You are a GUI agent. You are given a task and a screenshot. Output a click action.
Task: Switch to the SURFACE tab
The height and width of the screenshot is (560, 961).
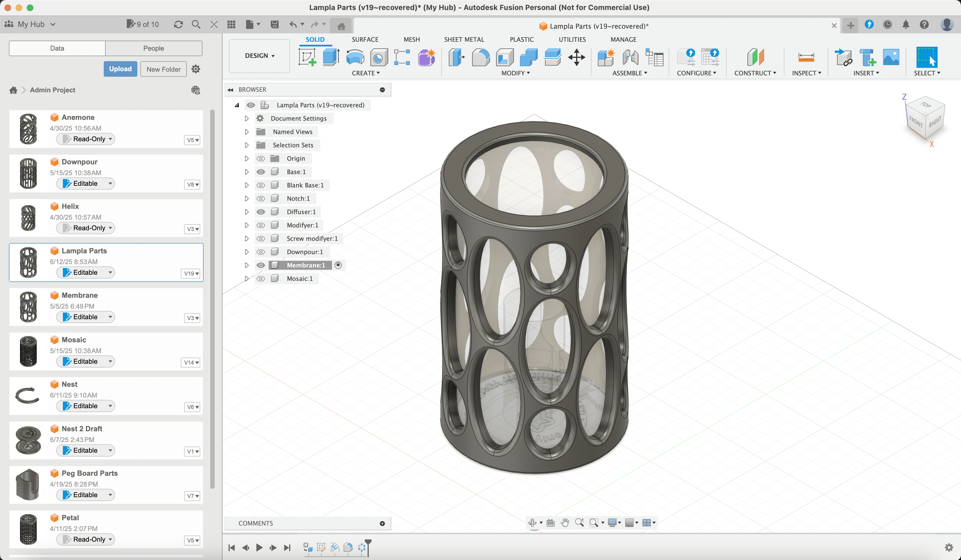(365, 39)
